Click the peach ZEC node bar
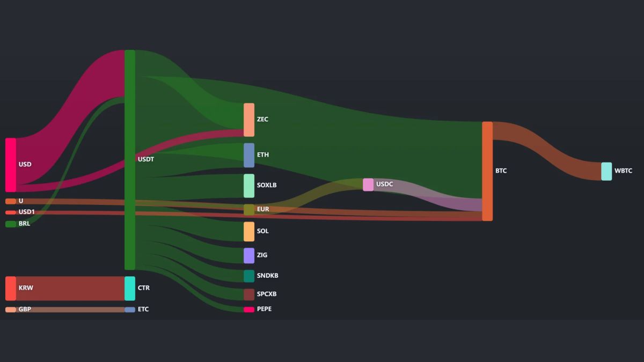The height and width of the screenshot is (362, 644). [249, 120]
